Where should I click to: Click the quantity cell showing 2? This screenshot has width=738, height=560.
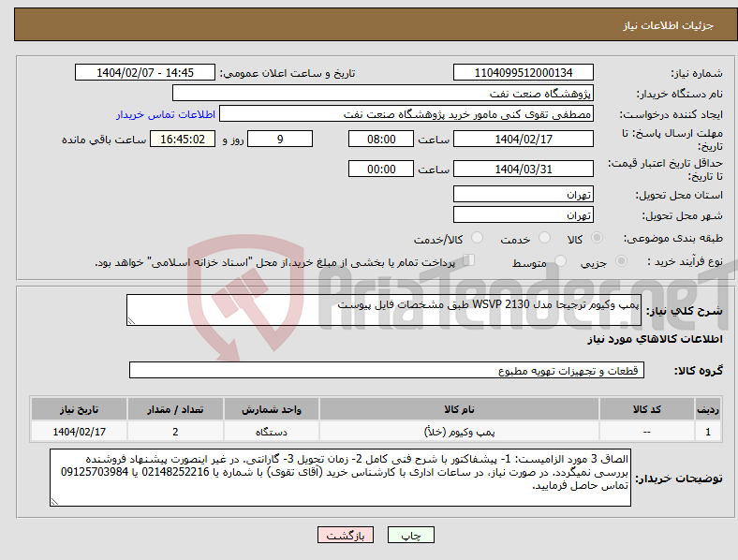pyautogui.click(x=175, y=431)
